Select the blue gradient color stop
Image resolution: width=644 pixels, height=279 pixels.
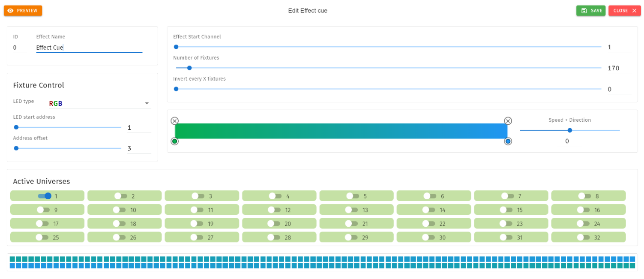pyautogui.click(x=508, y=141)
